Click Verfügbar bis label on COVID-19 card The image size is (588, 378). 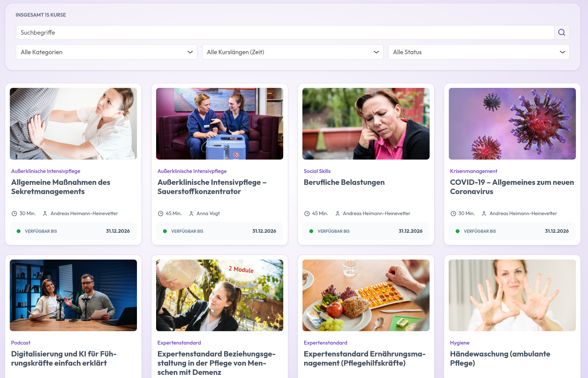[480, 231]
